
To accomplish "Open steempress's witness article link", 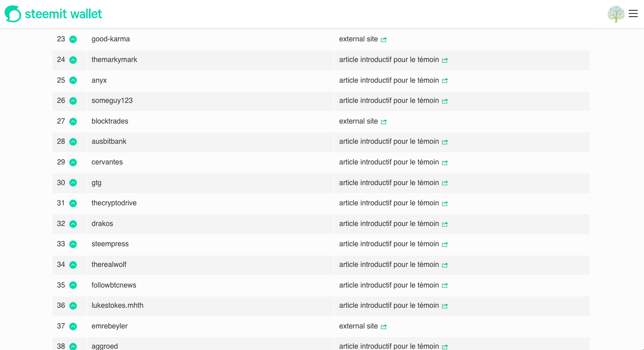I will coord(393,244).
